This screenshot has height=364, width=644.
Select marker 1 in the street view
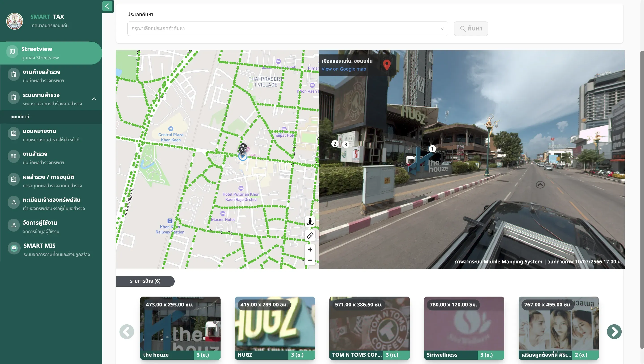pyautogui.click(x=432, y=149)
